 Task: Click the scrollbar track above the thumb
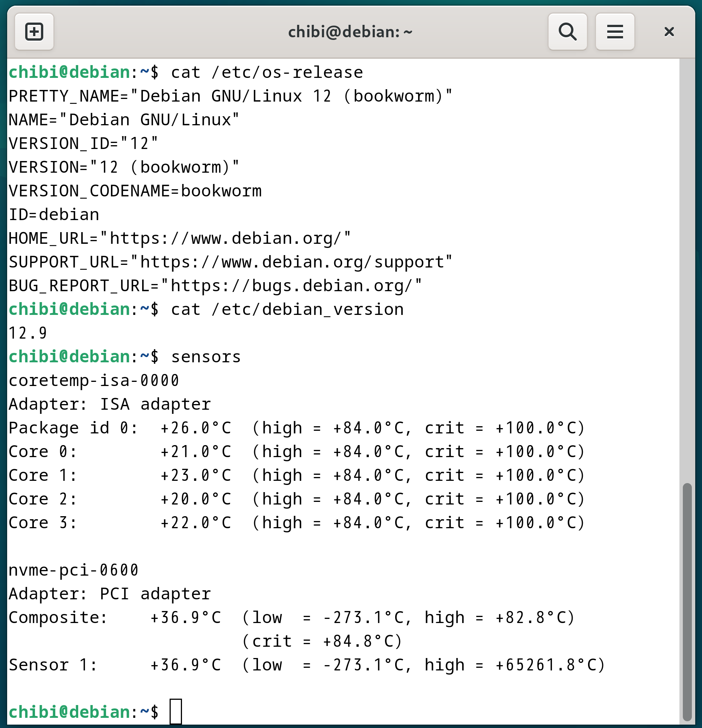coord(687,263)
